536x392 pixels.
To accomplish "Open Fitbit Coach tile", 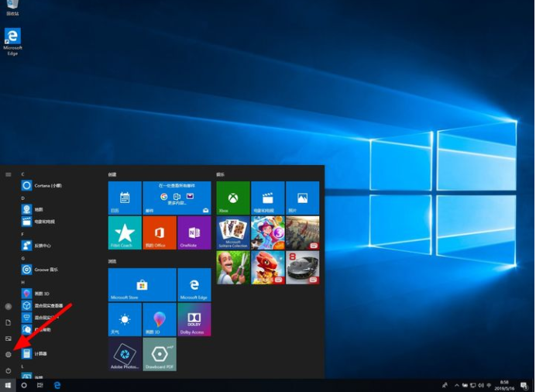I will tap(125, 232).
